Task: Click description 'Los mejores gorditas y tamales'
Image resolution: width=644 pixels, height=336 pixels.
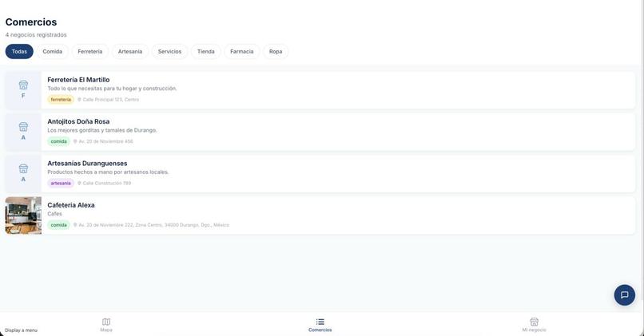Action: click(x=102, y=130)
